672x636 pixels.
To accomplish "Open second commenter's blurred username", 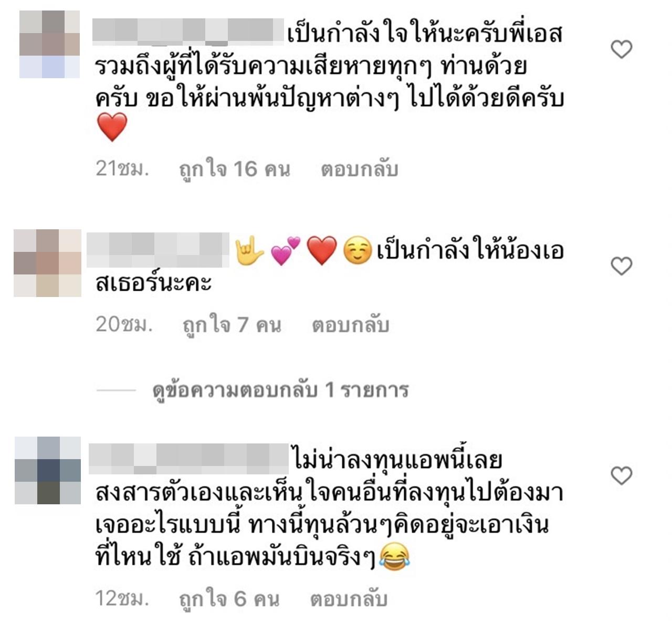I will (157, 250).
